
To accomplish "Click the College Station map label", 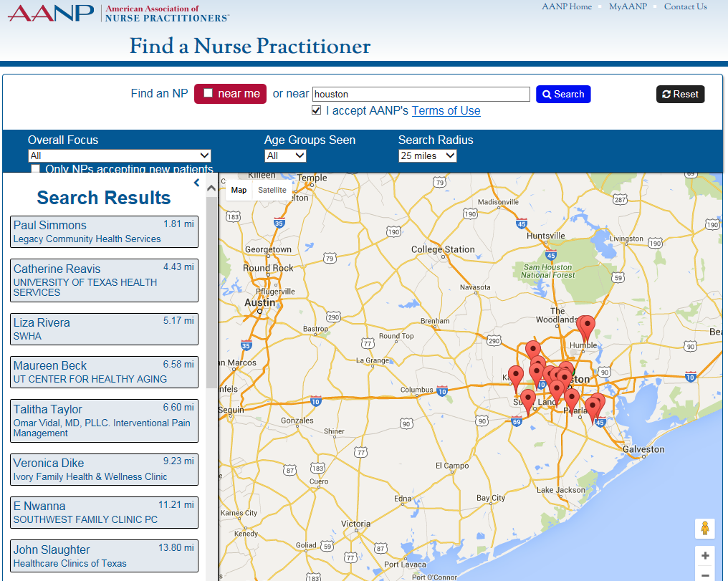I will pos(443,249).
